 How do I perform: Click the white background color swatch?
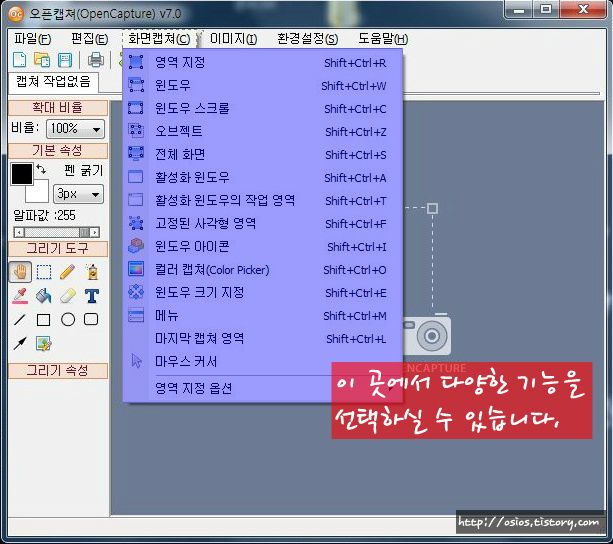tap(38, 191)
